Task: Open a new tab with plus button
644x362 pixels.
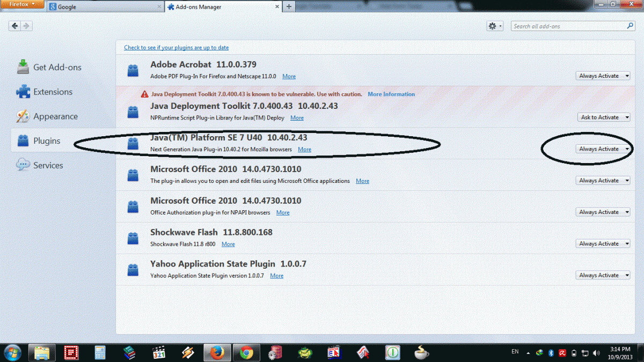Action: point(289,6)
